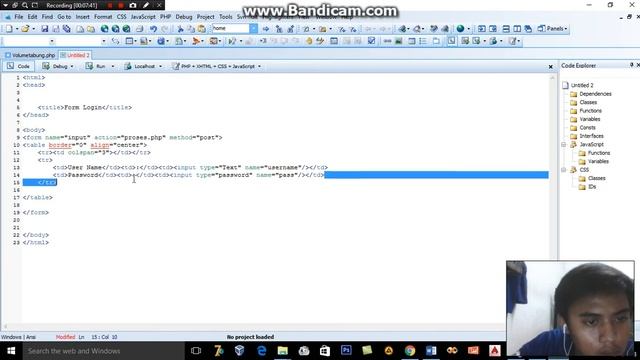Open Microsoft Word from the taskbar
This screenshot has width=640, height=360.
pos(431,351)
